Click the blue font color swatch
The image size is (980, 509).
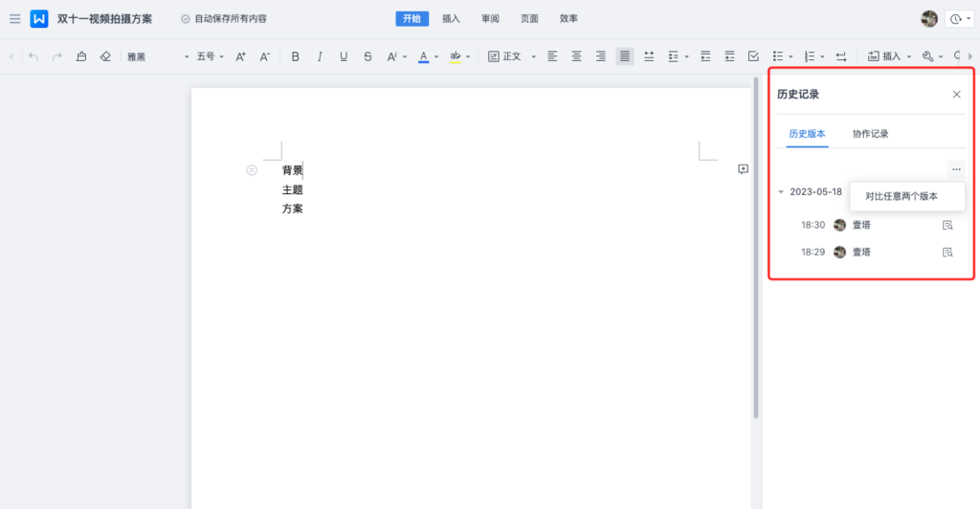(x=423, y=56)
